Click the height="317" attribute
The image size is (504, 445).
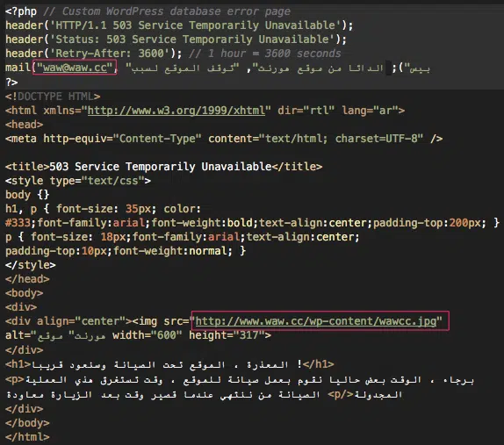tap(227, 335)
